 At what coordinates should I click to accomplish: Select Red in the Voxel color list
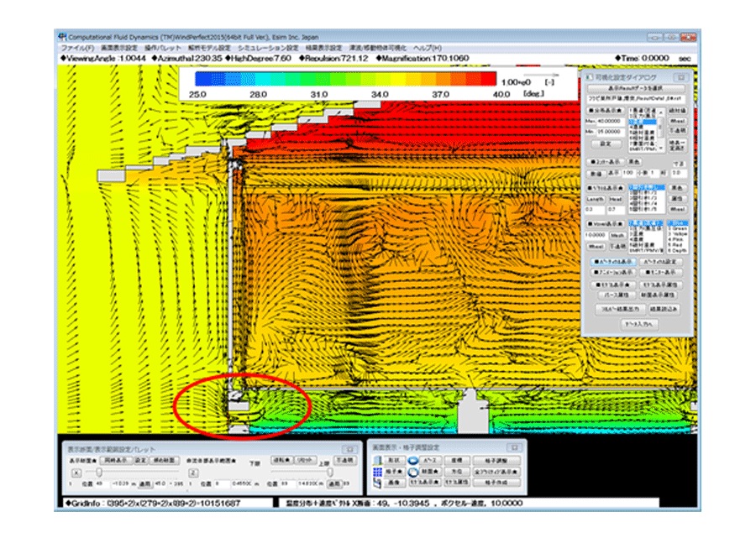[x=678, y=245]
